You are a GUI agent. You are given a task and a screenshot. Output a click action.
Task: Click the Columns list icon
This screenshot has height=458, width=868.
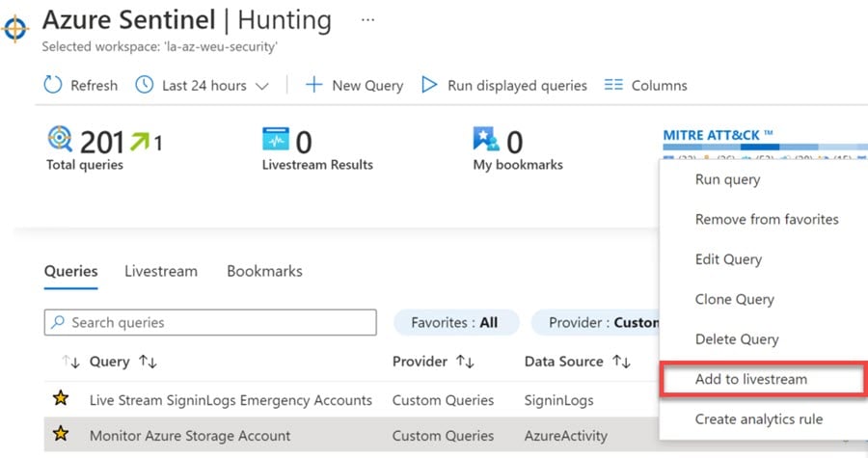click(613, 85)
